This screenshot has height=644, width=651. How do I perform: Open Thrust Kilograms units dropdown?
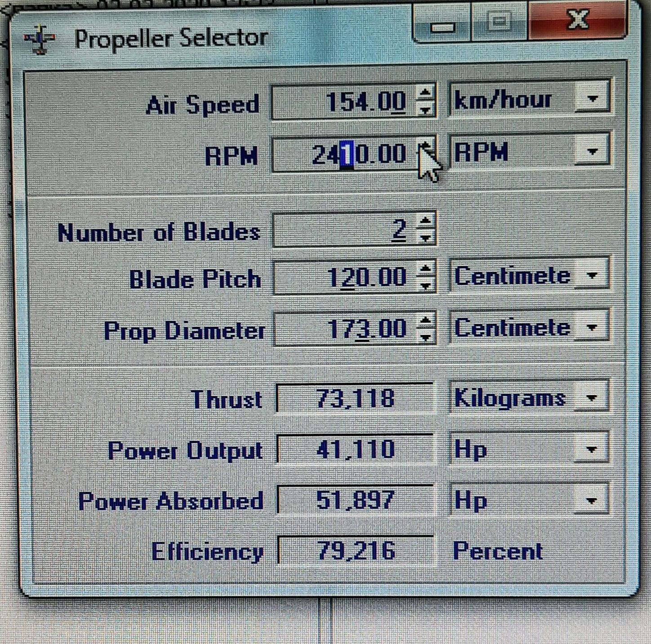(x=592, y=398)
